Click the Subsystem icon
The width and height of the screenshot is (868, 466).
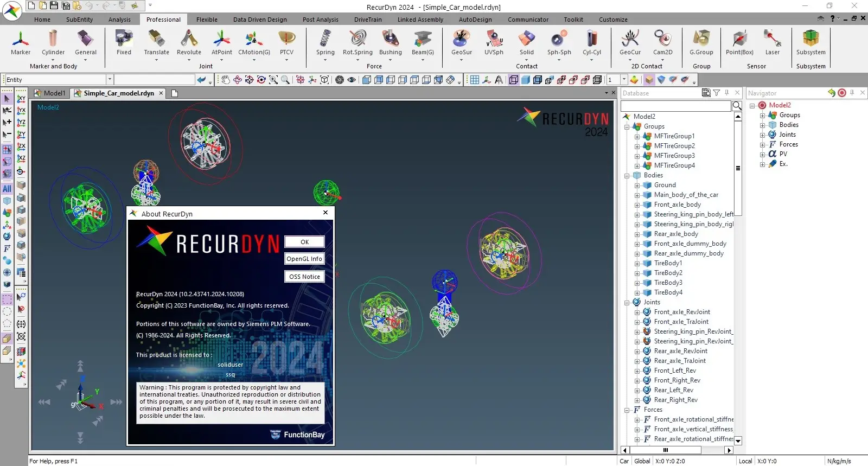point(810,43)
